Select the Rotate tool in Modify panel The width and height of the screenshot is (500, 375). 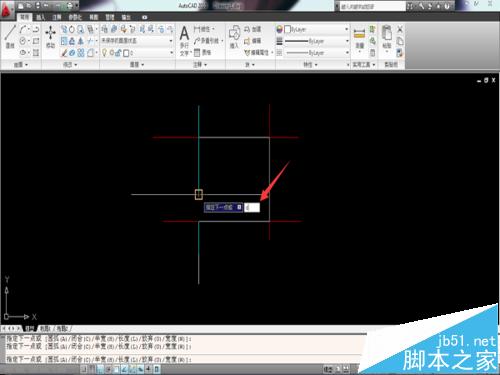point(72,29)
